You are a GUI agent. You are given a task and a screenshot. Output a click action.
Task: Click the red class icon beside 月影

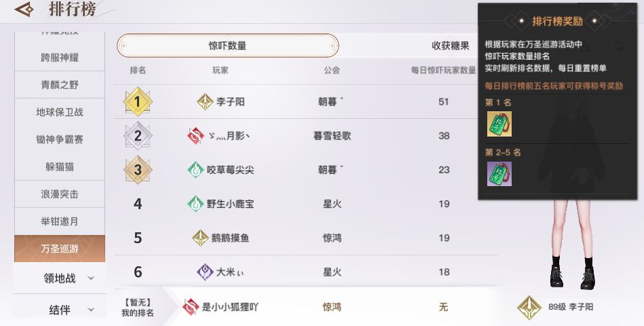click(x=195, y=136)
